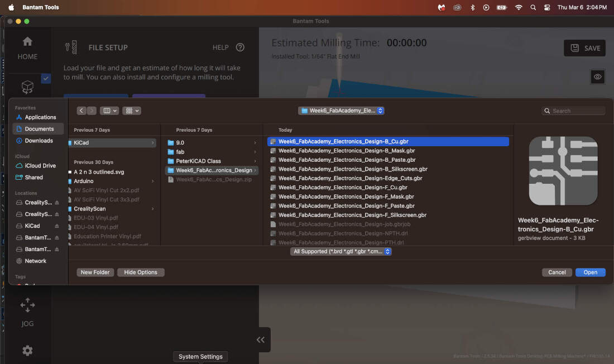Select the KiCad location in sidebar
614x364 pixels.
32,226
